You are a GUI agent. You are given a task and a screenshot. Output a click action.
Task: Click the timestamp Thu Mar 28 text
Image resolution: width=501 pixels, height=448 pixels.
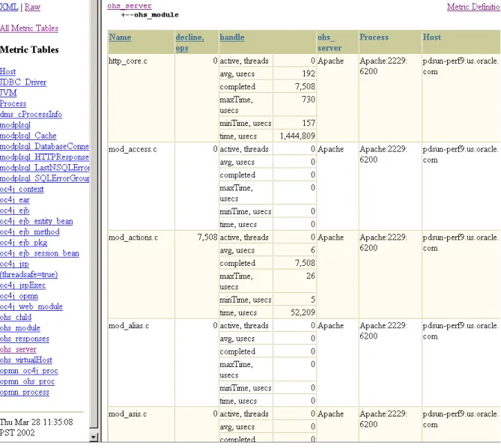click(37, 427)
